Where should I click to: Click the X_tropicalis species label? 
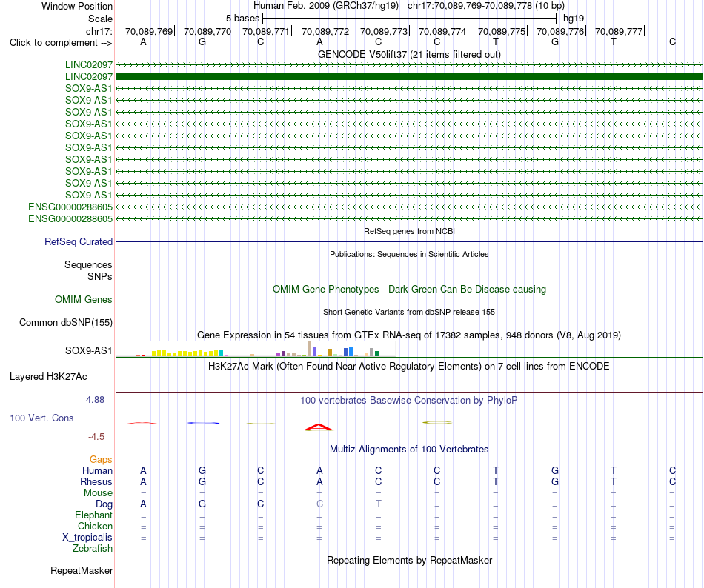pyautogui.click(x=87, y=538)
